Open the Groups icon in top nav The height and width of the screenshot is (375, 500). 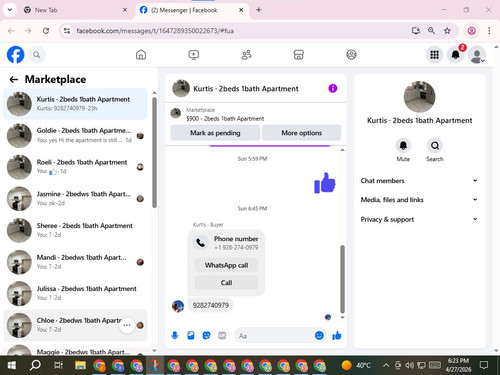pyautogui.click(x=351, y=55)
